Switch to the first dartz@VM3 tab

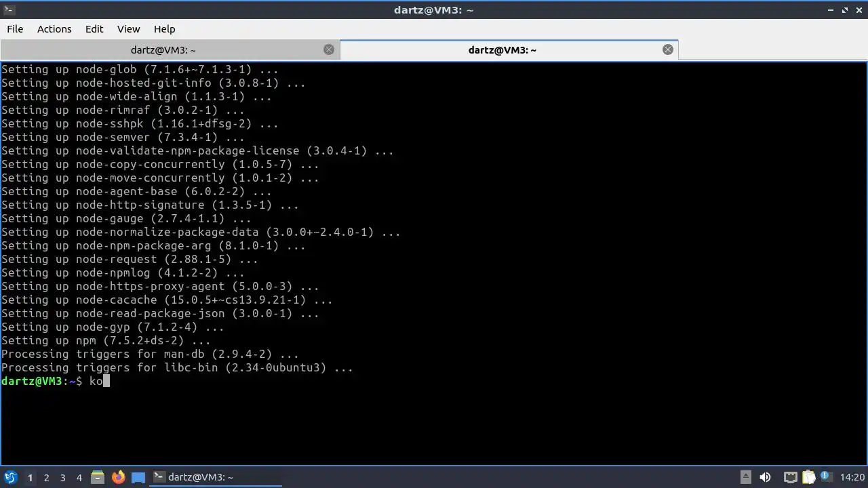tap(170, 49)
